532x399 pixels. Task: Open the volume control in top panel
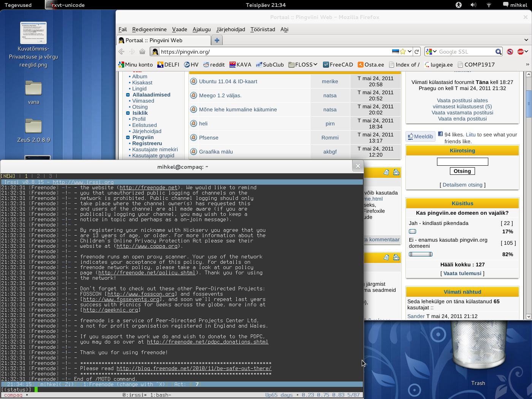pyautogui.click(x=473, y=5)
